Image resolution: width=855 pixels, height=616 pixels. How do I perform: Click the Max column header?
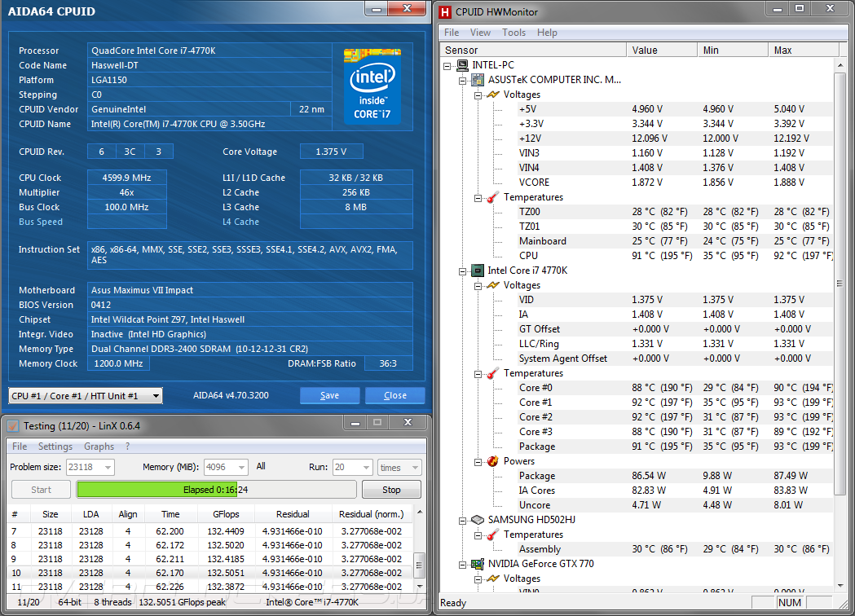coord(803,51)
